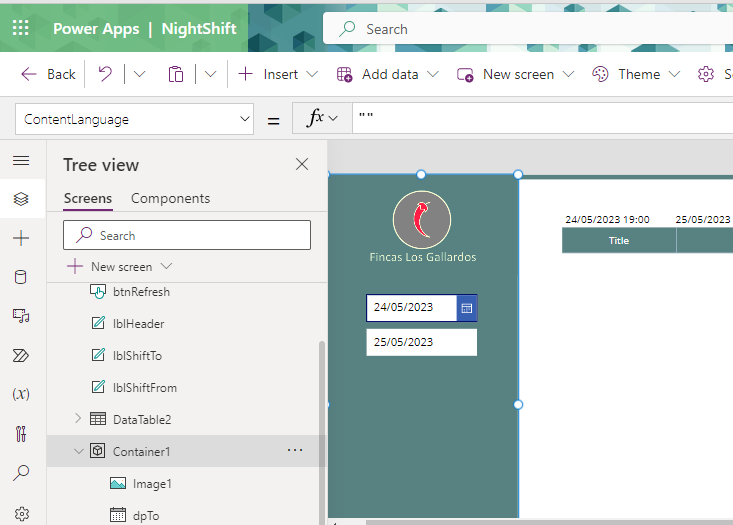Switch to the Components tab
Screen dimensions: 733x525
[x=171, y=198]
